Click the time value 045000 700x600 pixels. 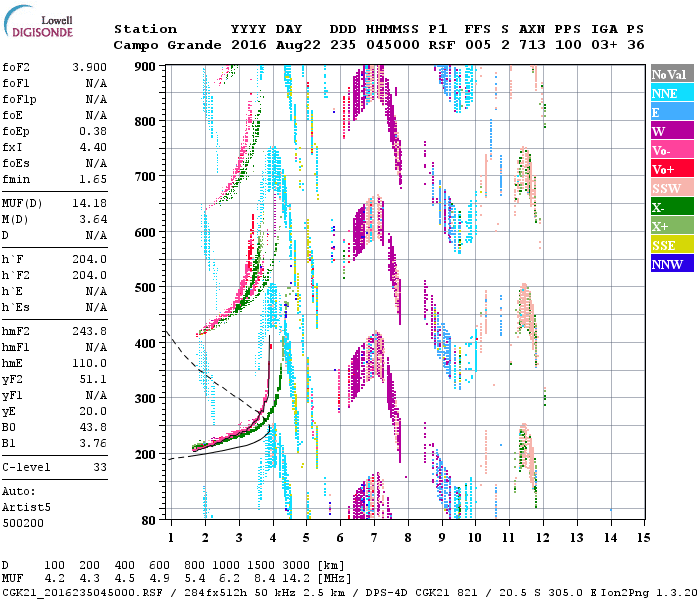pos(393,45)
